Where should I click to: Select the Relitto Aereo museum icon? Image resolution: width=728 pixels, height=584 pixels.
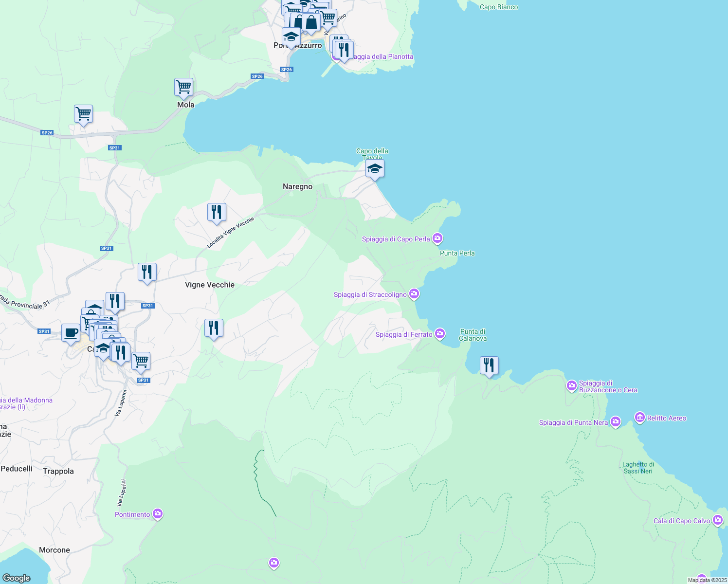click(640, 418)
